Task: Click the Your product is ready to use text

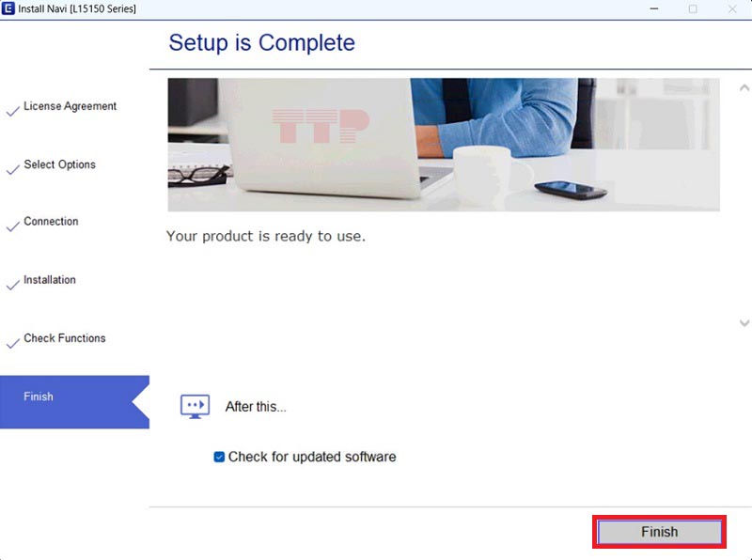Action: 266,236
